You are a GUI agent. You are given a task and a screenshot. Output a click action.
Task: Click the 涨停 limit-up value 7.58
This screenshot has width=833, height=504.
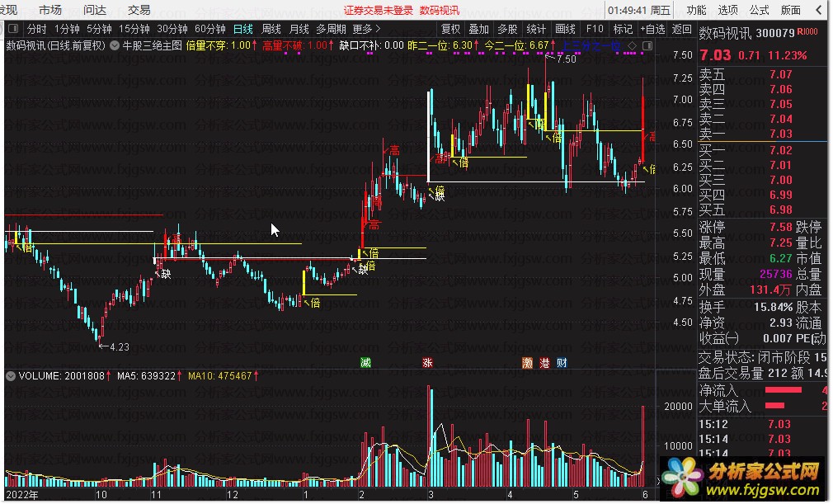[780, 228]
